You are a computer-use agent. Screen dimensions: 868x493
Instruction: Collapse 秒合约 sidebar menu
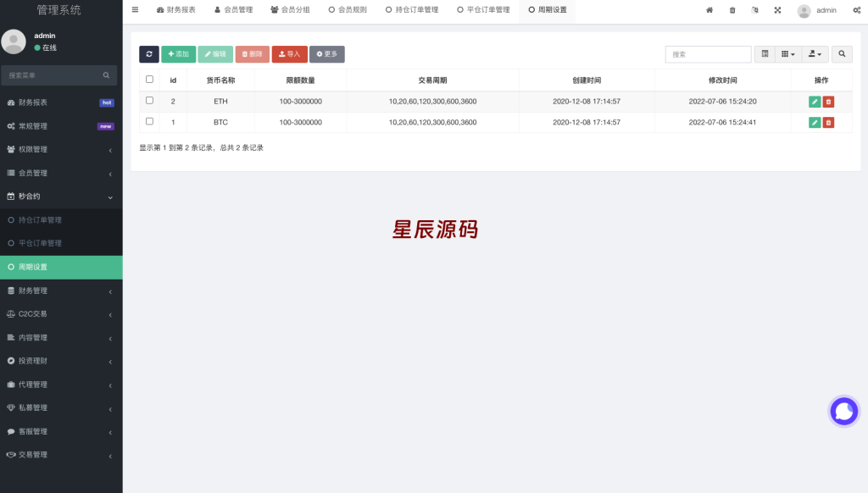[61, 197]
